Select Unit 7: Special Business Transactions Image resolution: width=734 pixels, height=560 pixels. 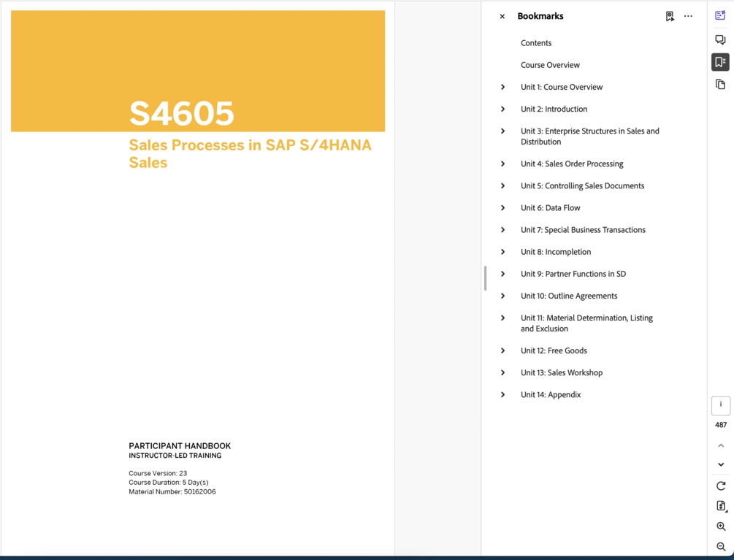point(583,229)
